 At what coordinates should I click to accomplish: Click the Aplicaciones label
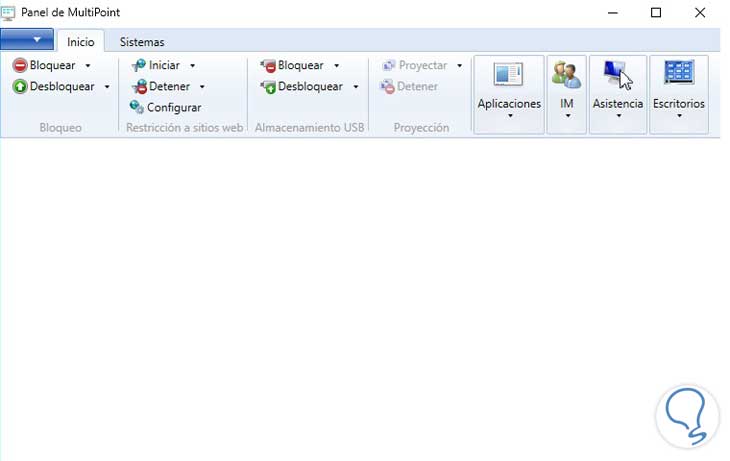click(509, 104)
